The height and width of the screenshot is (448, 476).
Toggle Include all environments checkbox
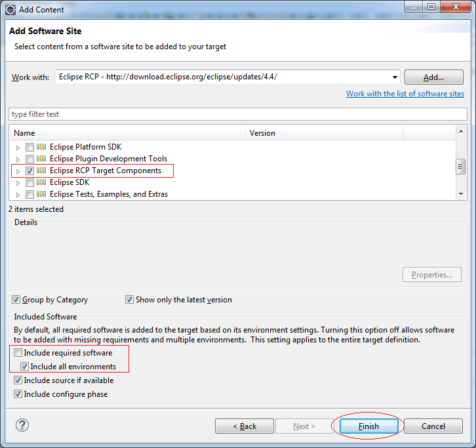25,366
